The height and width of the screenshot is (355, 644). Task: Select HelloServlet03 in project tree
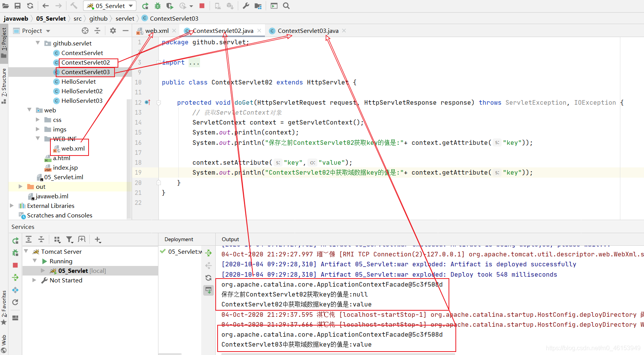tap(82, 101)
